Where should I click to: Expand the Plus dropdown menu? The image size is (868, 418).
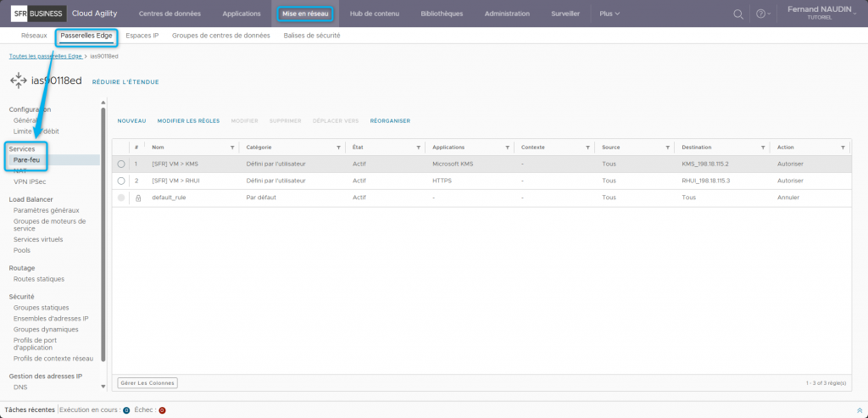click(609, 14)
